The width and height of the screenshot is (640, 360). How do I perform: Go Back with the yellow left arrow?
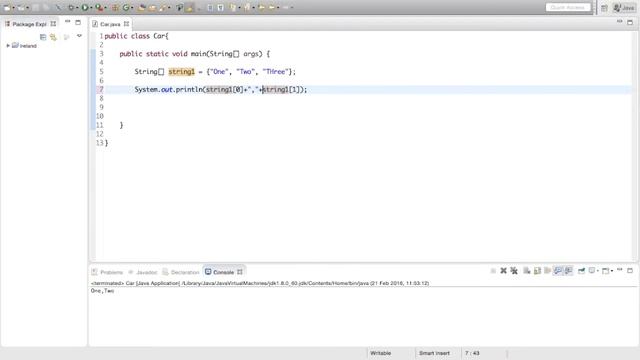[x=271, y=7]
